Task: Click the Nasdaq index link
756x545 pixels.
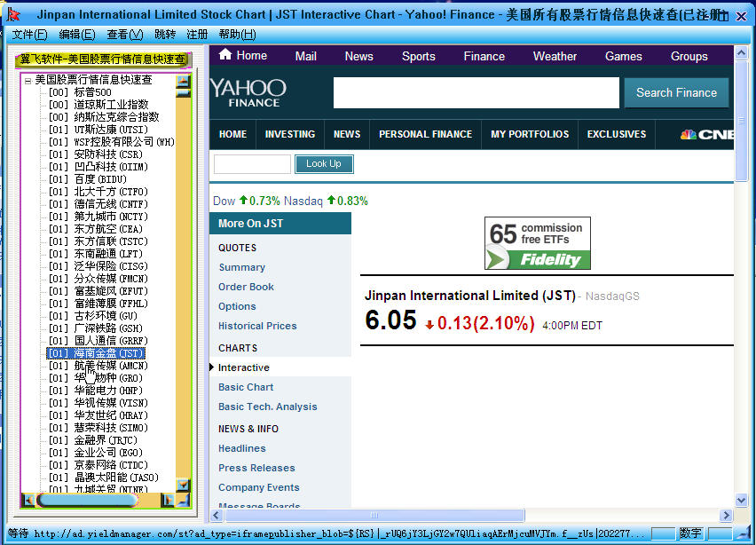Action: point(303,201)
